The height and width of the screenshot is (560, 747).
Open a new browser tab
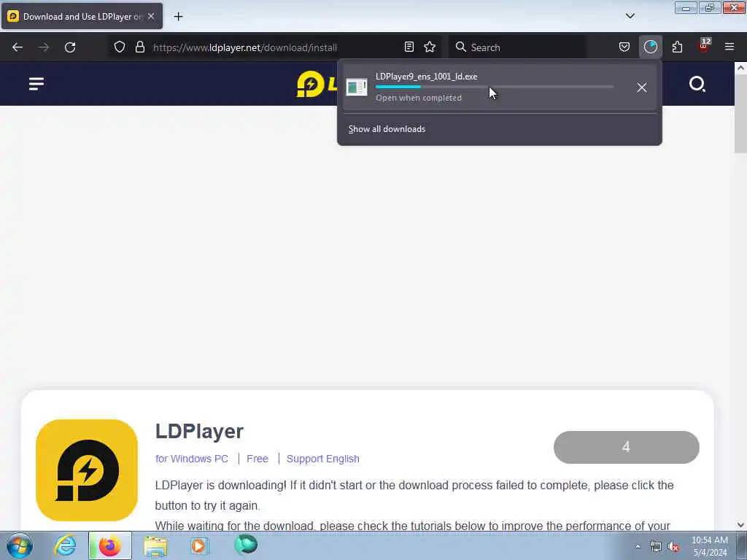[x=178, y=17]
